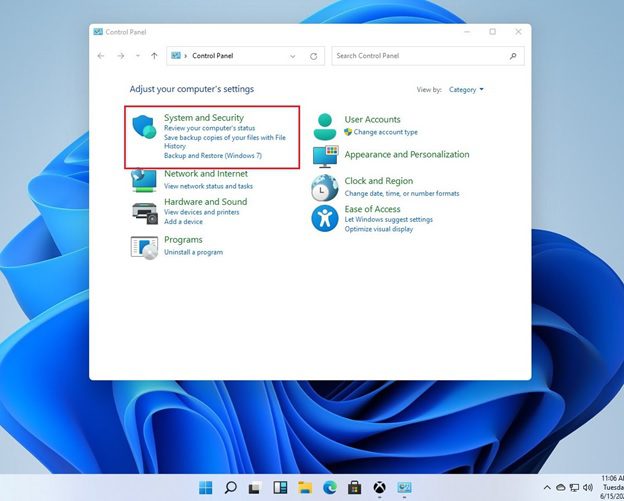Viewport: 624px width, 501px height.
Task: Click View network status and tasks
Action: coord(208,186)
